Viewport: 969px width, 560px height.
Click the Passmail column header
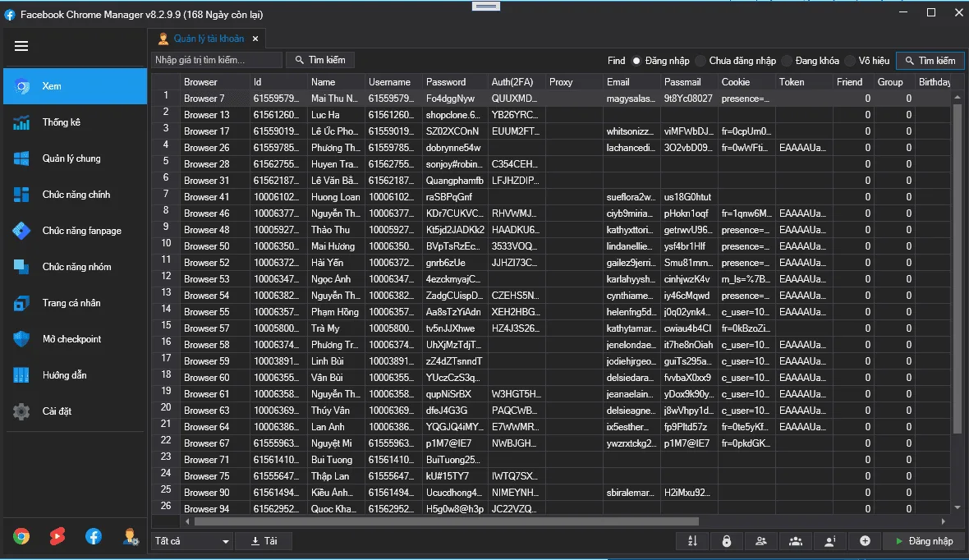pyautogui.click(x=689, y=81)
